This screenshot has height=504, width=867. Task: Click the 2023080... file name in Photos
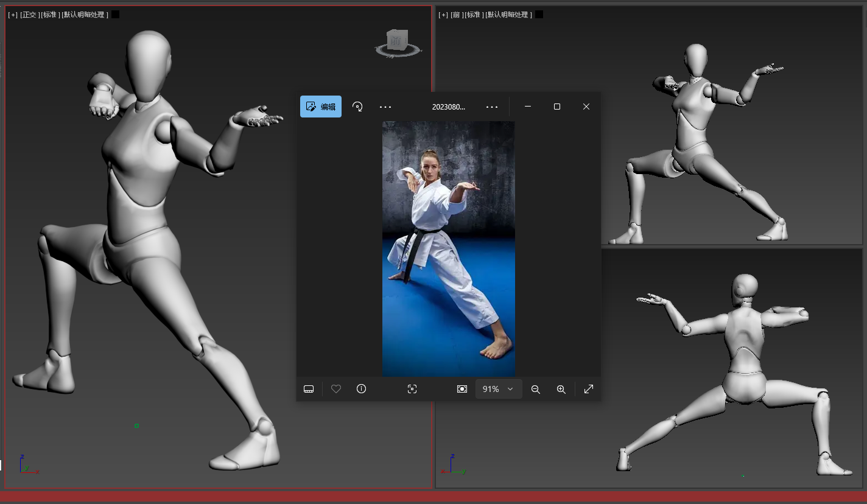point(449,107)
